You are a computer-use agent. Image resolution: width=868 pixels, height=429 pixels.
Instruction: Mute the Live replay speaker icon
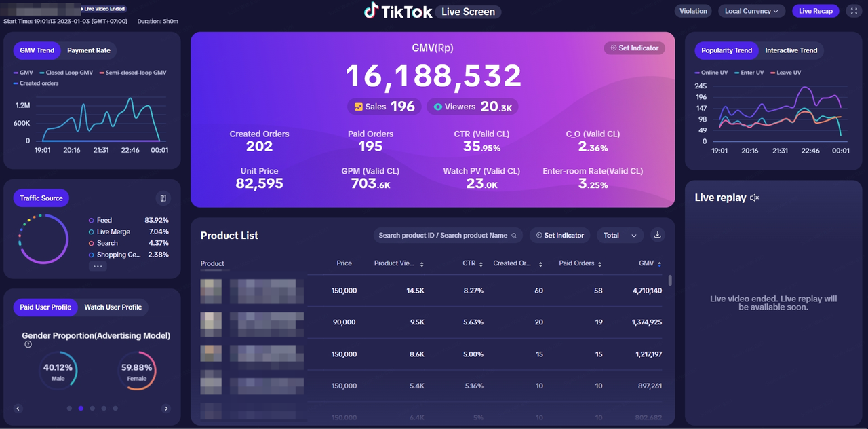coord(754,198)
